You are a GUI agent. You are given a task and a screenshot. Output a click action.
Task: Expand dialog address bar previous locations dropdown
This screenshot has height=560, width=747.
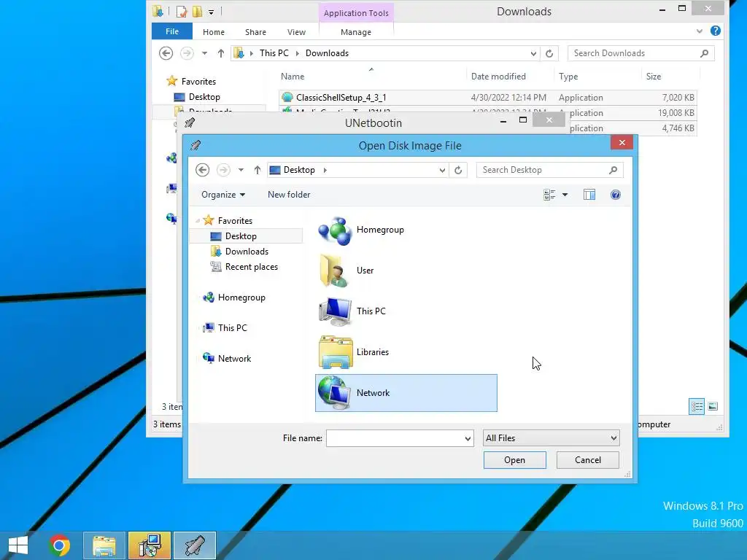coord(442,170)
